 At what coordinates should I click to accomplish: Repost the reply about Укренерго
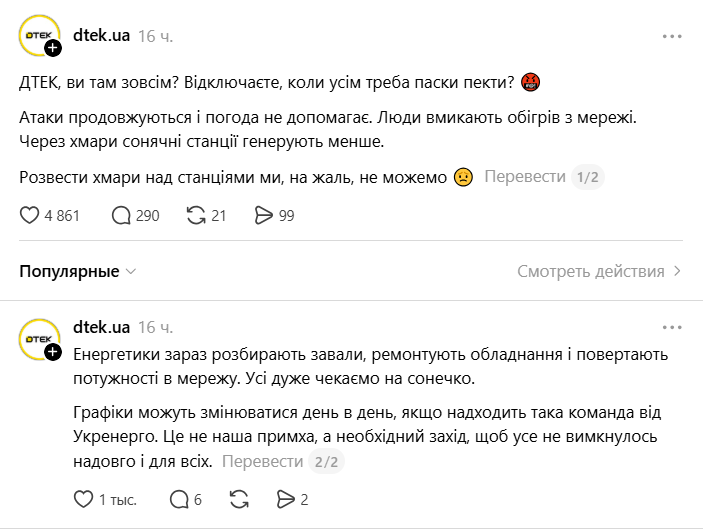coord(239,499)
